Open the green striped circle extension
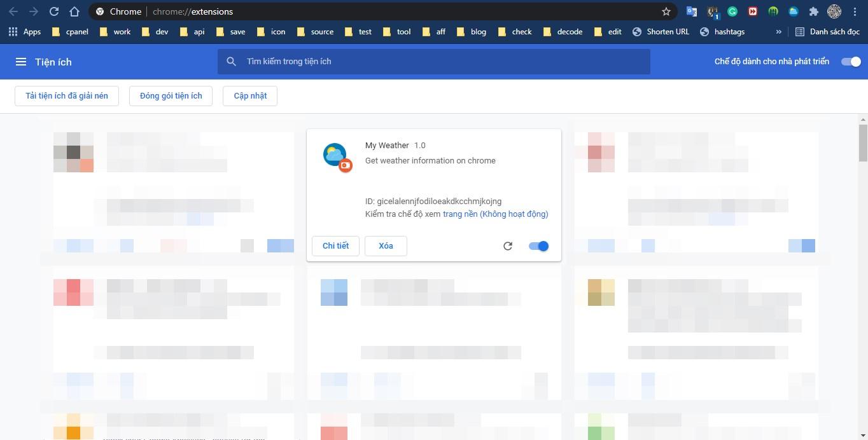Viewport: 868px width, 440px height. tap(773, 11)
